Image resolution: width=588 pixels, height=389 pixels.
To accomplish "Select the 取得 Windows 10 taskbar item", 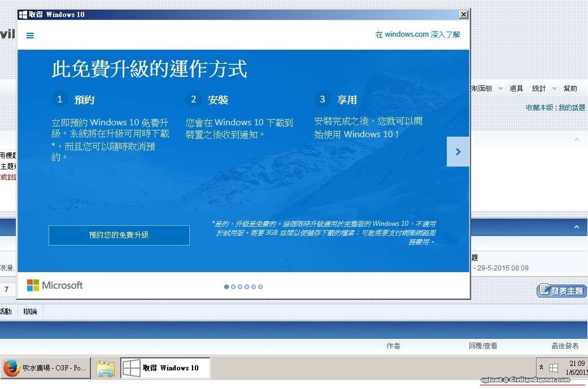I will [x=165, y=368].
